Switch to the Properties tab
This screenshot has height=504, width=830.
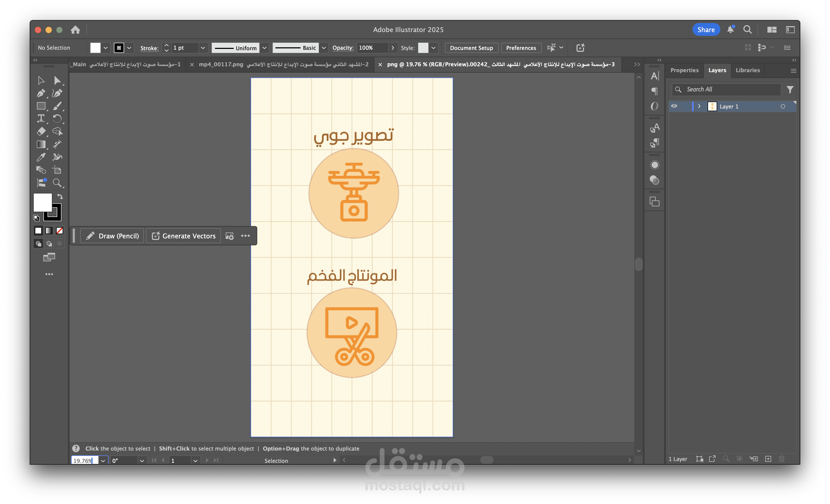coord(684,70)
